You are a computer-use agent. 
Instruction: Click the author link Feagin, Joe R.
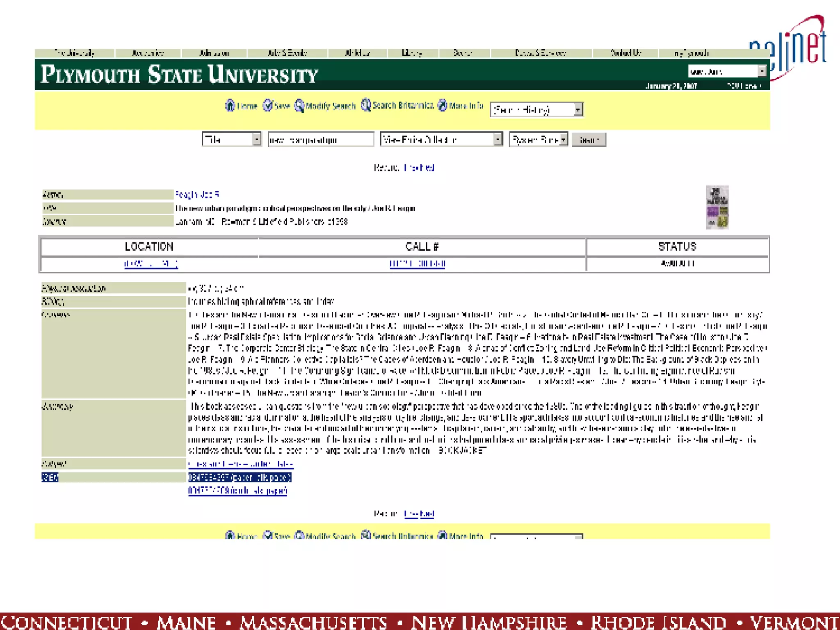197,194
